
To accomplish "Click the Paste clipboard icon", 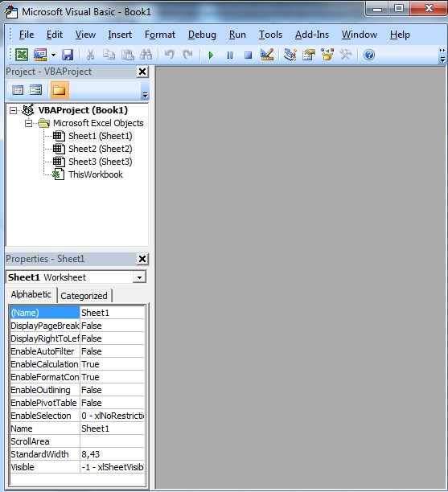I will tap(128, 55).
